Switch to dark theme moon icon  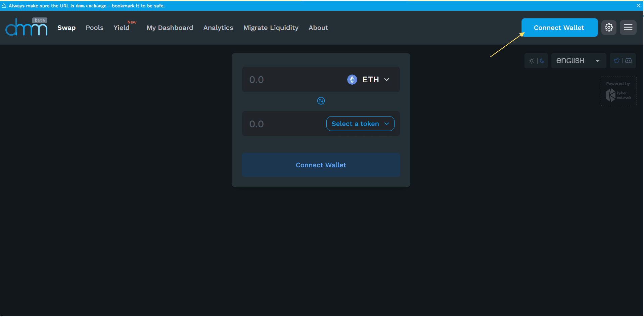pos(542,61)
